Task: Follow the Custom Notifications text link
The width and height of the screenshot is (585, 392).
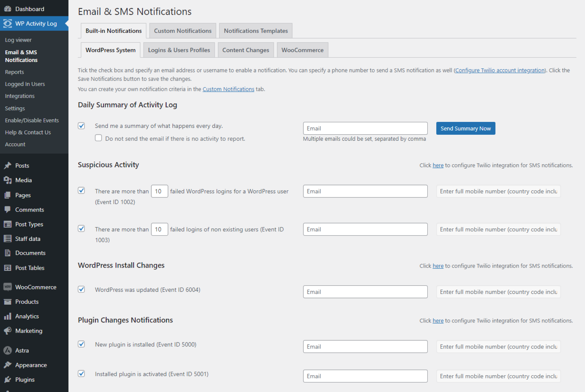Action: pos(228,89)
